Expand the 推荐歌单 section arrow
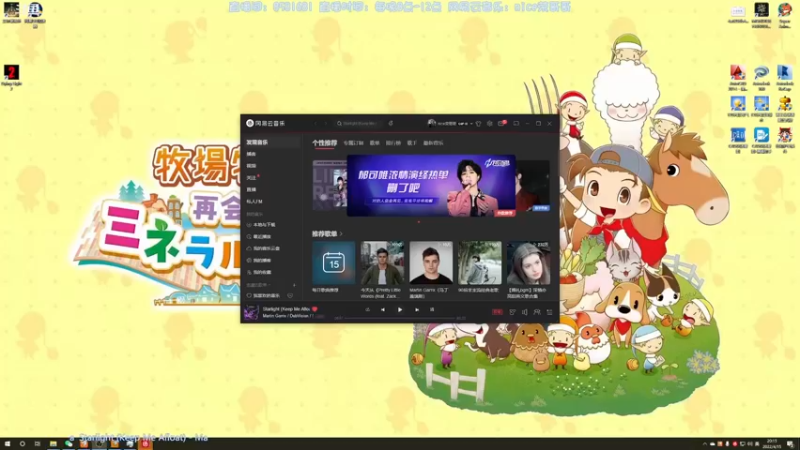The width and height of the screenshot is (800, 450). pyautogui.click(x=341, y=234)
